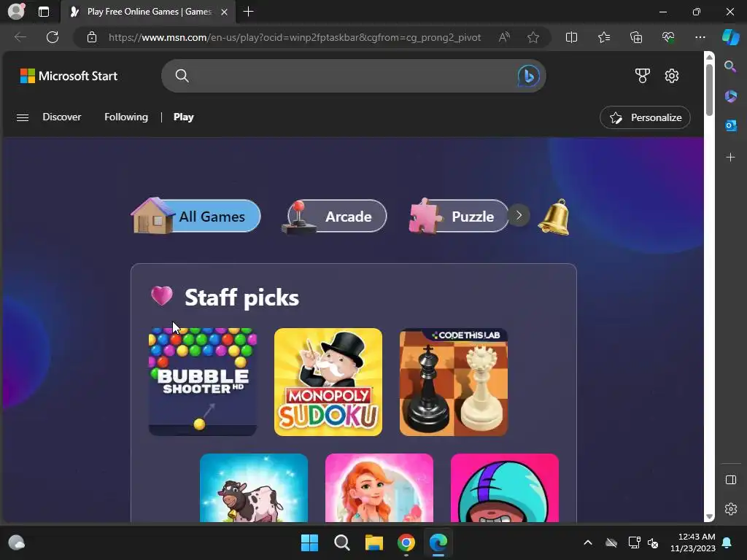Click the Microsoft Start logo

click(69, 76)
